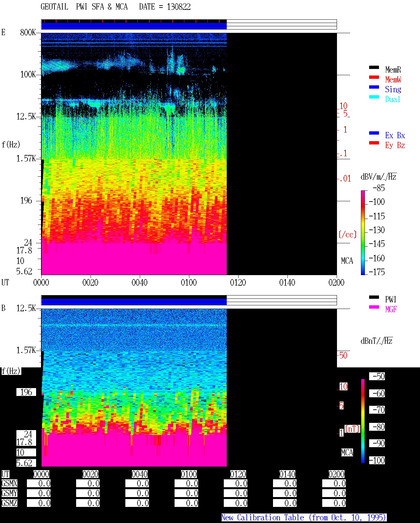Click the red .01 density tick label
The image size is (420, 523).
coord(345,179)
